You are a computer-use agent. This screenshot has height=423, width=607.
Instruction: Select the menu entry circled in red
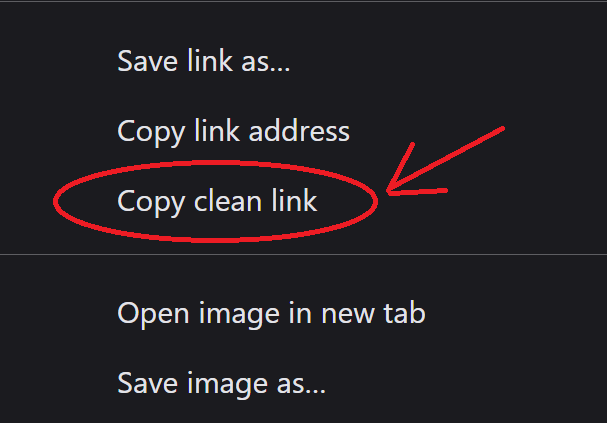(304, 201)
